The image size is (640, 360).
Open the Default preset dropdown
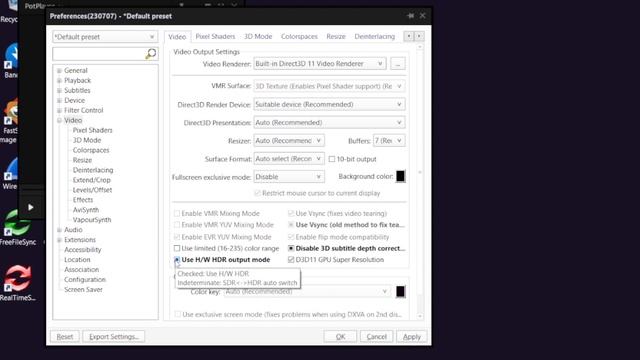point(105,37)
